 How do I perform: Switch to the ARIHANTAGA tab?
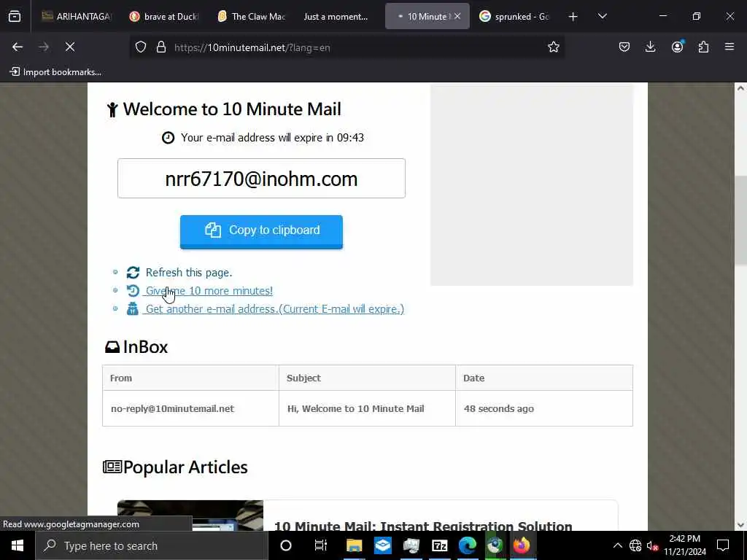[77, 17]
